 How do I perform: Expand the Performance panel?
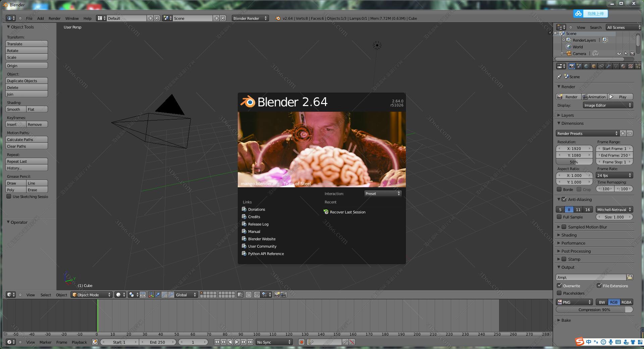[x=573, y=243]
